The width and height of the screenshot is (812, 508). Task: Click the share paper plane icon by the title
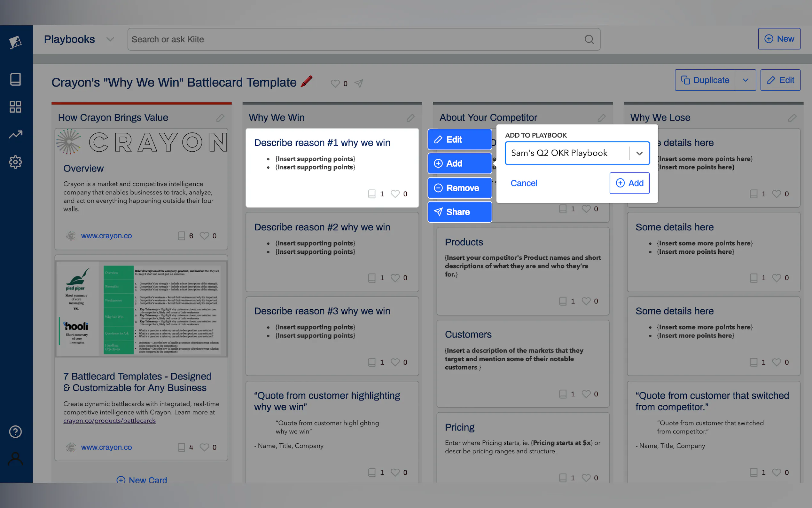[358, 83]
